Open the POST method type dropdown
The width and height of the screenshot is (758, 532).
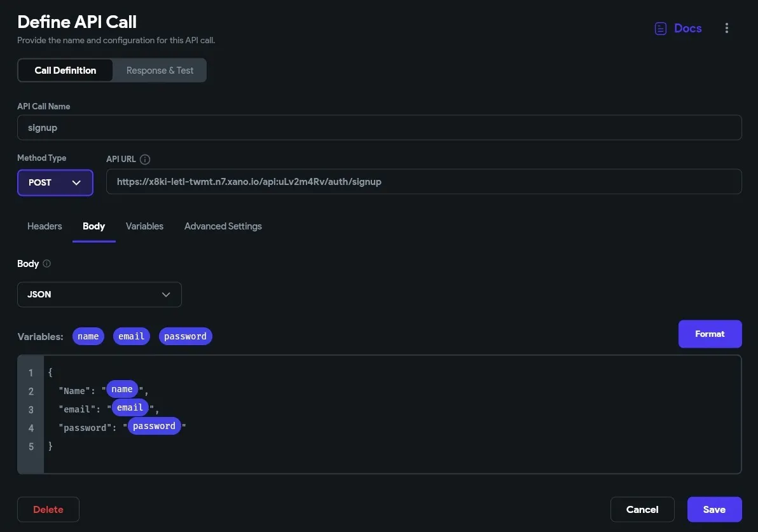55,182
